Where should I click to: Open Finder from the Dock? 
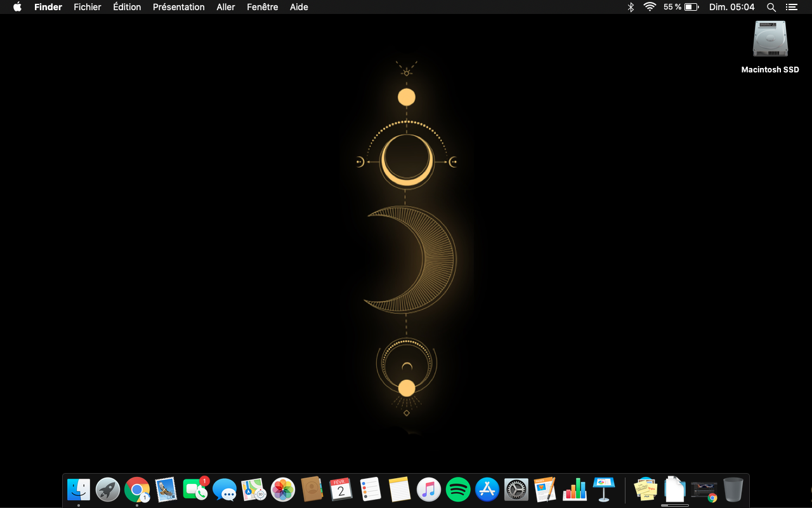tap(79, 490)
